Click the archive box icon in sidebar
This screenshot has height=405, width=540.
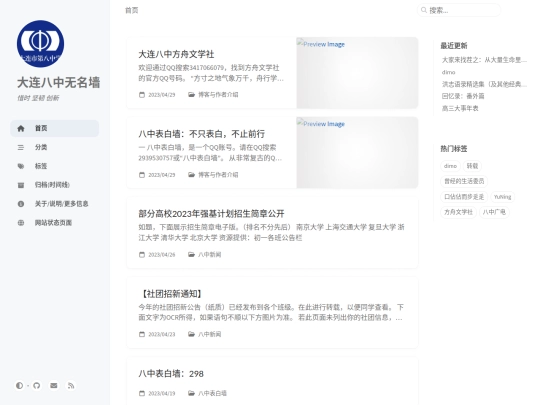tap(21, 185)
